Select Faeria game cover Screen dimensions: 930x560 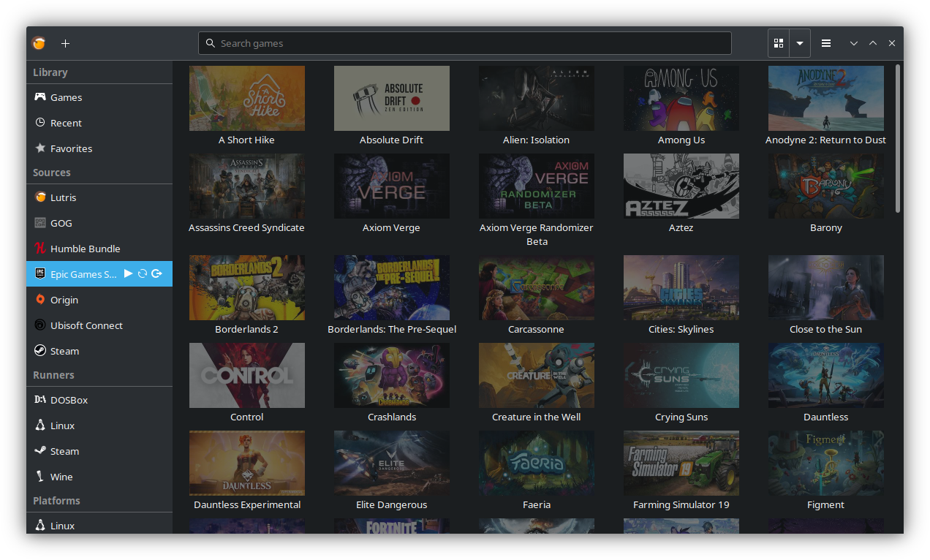click(x=537, y=463)
